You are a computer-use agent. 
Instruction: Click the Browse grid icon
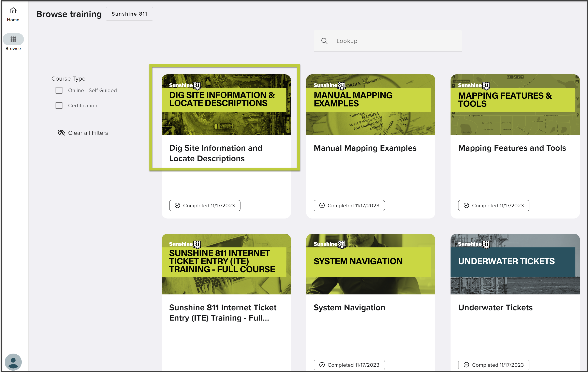pyautogui.click(x=13, y=39)
